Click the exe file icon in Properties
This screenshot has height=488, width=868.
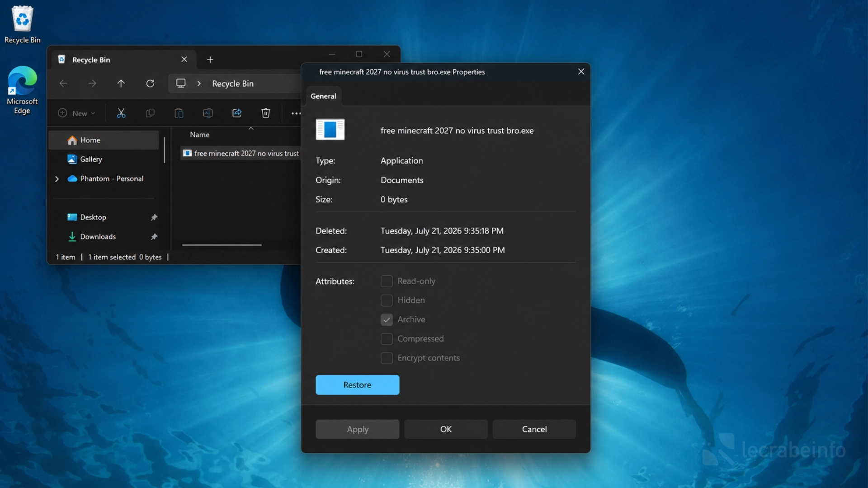330,130
